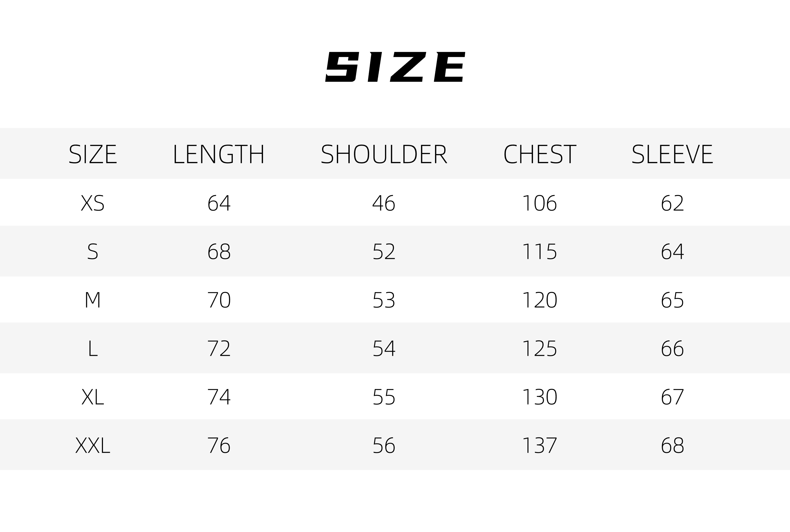Screen dimensions: 790x532
Task: Select the XL size row label
Action: (x=93, y=397)
